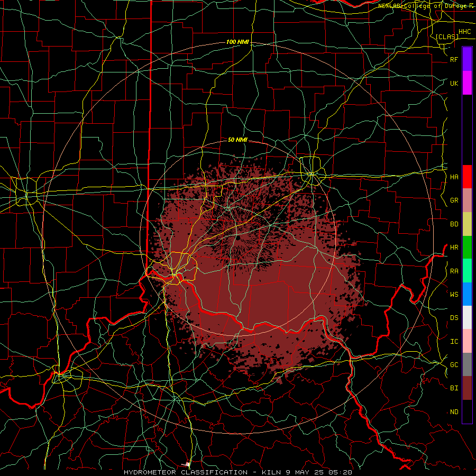Viewport: 476px width, 476px height.
Task: Click the GC legend label
Action: point(454,365)
